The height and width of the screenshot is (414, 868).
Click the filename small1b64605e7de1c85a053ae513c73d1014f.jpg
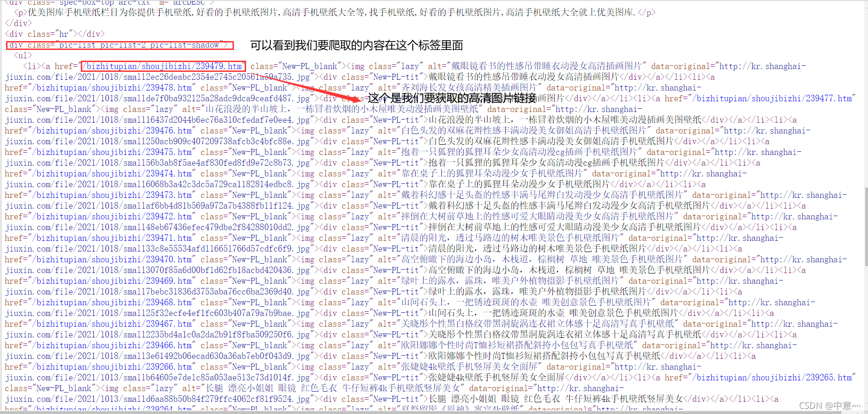pos(217,378)
